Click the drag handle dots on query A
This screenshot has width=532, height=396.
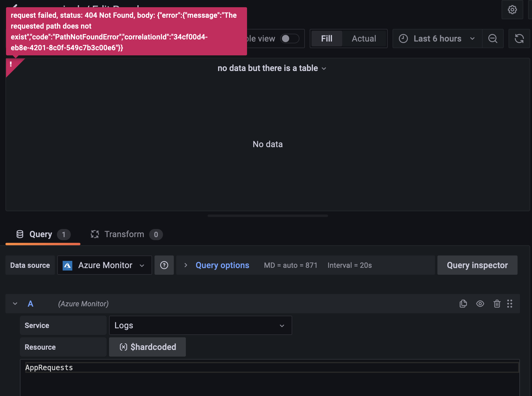coord(510,304)
